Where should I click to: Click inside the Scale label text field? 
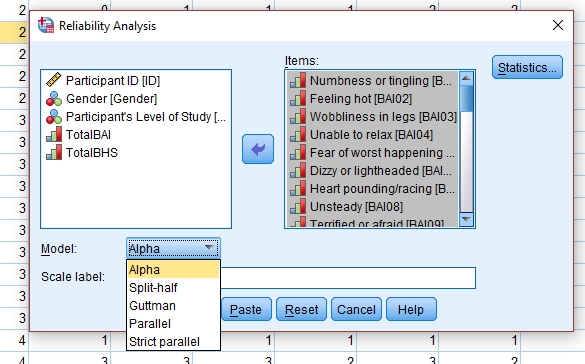[x=348, y=278]
